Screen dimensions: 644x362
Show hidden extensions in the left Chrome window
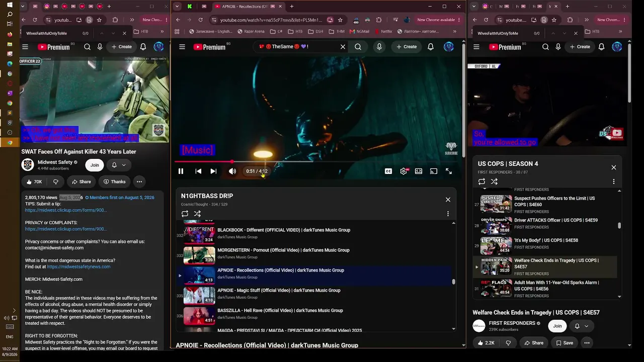point(132,20)
